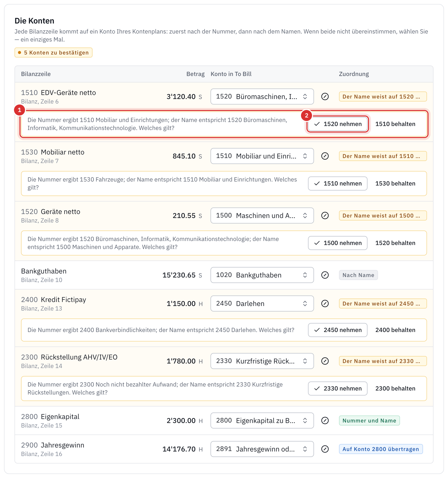Click the 'Der Name weist auf 1520' badge
This screenshot has width=448, height=478.
[x=383, y=96]
